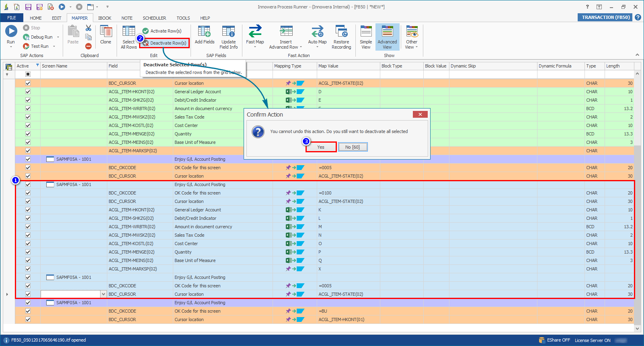Click Debug Run in the ribbon
The image size is (644, 346).
(x=38, y=37)
